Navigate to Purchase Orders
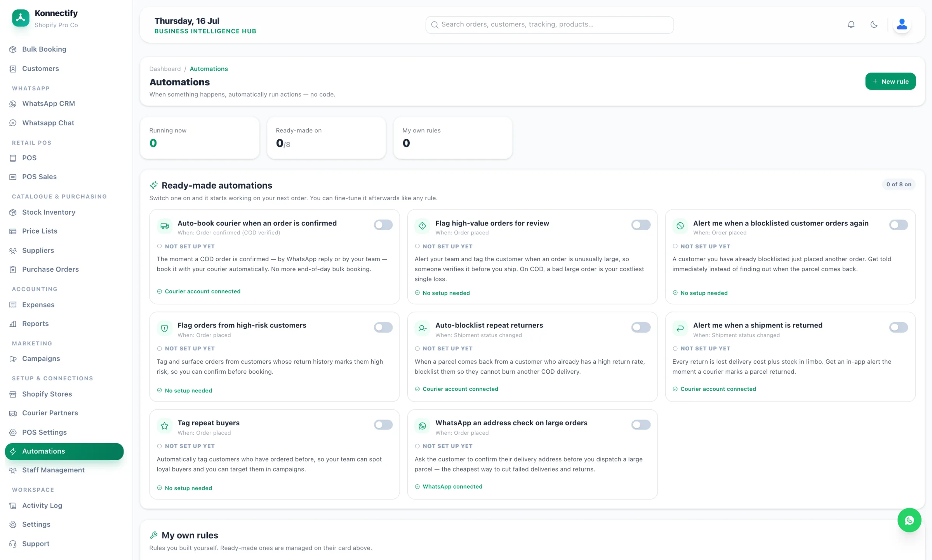Image resolution: width=932 pixels, height=560 pixels. click(x=64, y=269)
